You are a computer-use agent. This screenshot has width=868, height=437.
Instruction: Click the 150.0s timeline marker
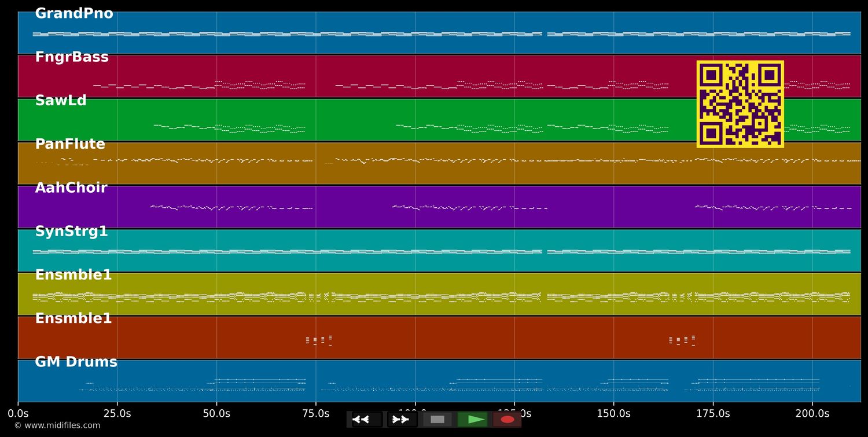[x=613, y=413]
